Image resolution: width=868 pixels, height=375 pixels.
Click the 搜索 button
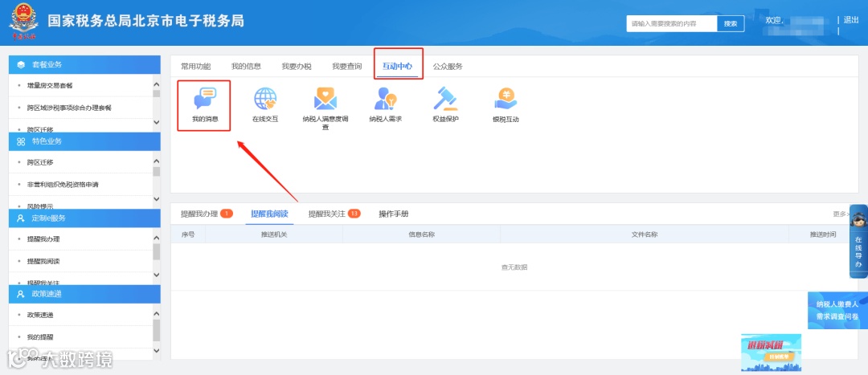731,24
